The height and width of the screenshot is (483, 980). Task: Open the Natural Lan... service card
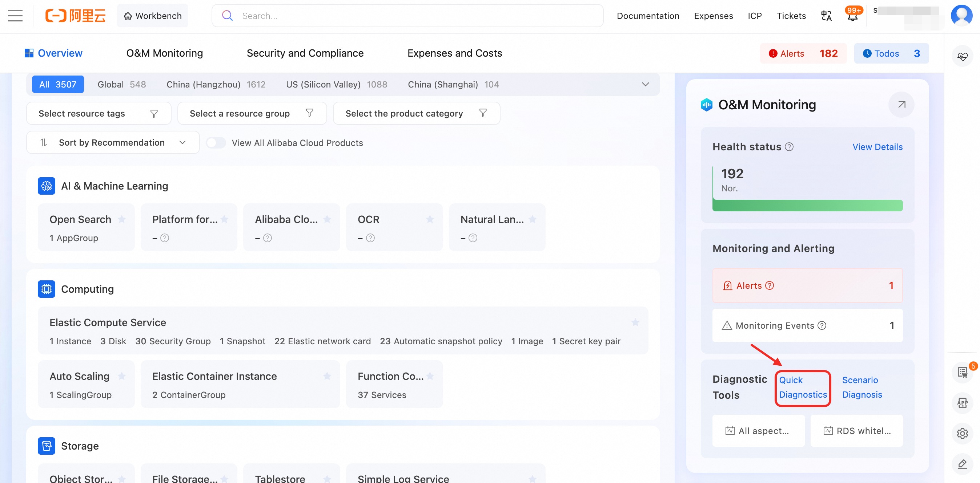coord(497,227)
